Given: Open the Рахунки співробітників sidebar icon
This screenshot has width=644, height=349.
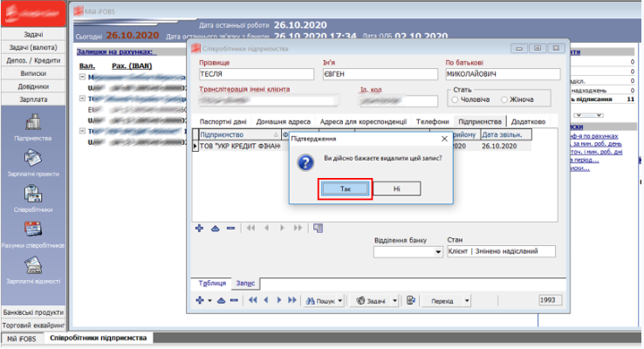Looking at the screenshot, I should tap(33, 229).
